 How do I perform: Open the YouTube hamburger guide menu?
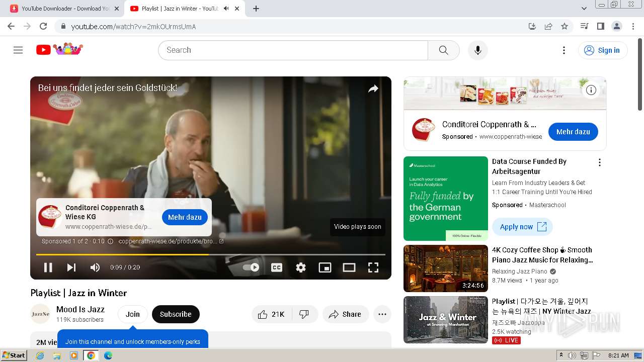[18, 50]
